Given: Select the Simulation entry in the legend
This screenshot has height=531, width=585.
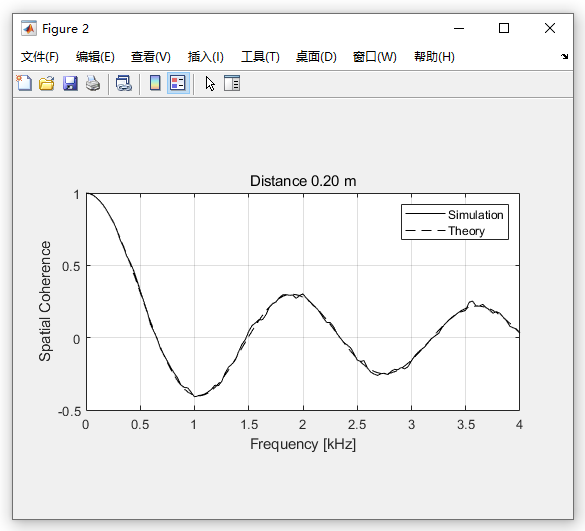Looking at the screenshot, I should pyautogui.click(x=475, y=215).
